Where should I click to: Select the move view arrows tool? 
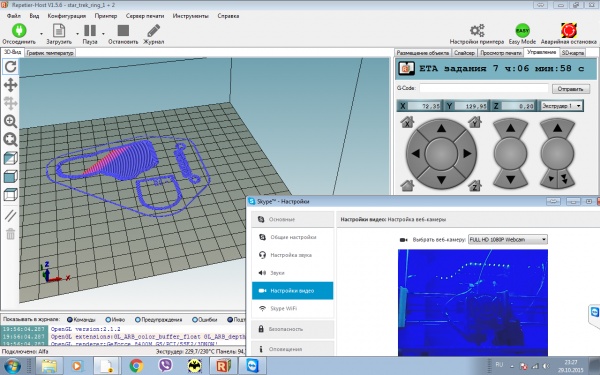point(11,85)
